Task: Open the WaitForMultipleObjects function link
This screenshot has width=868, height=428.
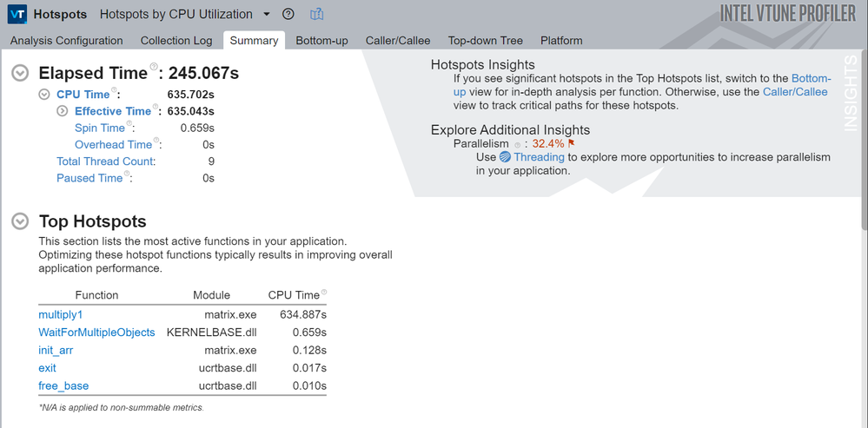Action: [x=96, y=333]
